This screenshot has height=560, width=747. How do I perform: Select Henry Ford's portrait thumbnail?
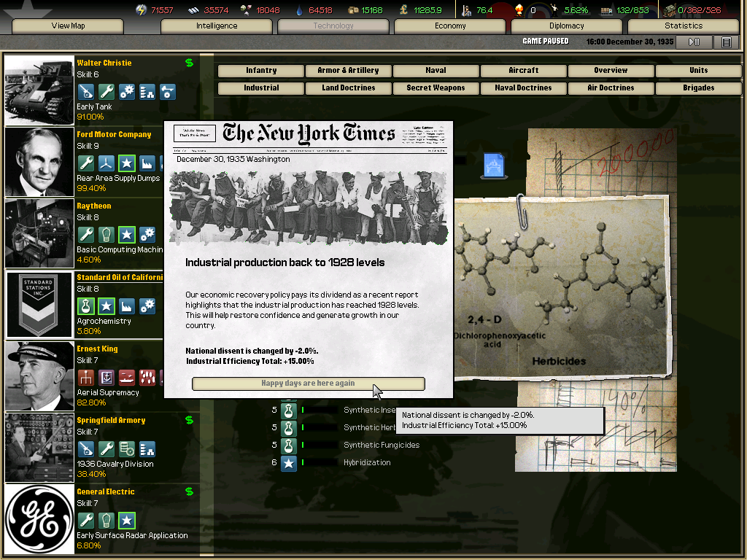(x=39, y=162)
